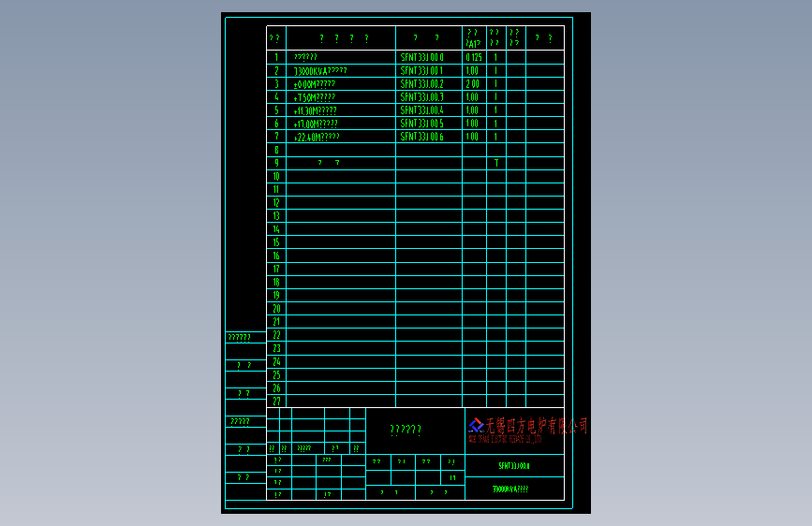Click the value '2 00' in row 3

click(x=472, y=84)
